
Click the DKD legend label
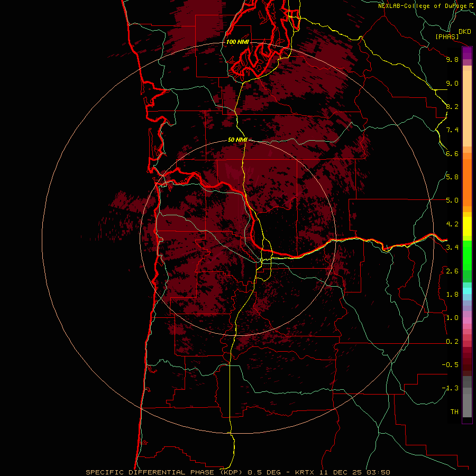click(465, 32)
